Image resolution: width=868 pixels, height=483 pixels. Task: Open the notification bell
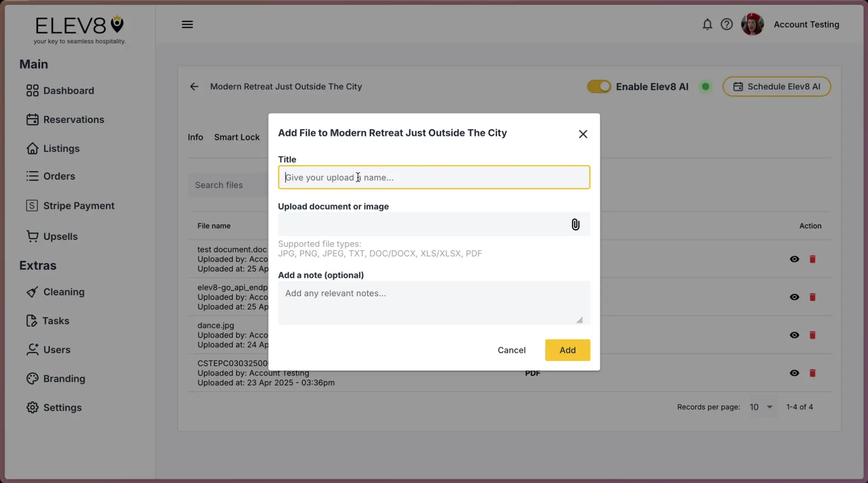[706, 24]
